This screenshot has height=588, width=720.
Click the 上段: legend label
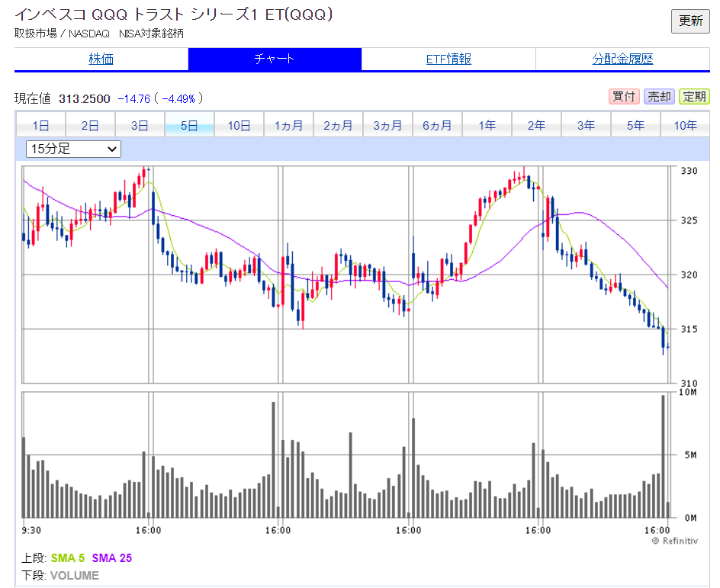[x=34, y=558]
